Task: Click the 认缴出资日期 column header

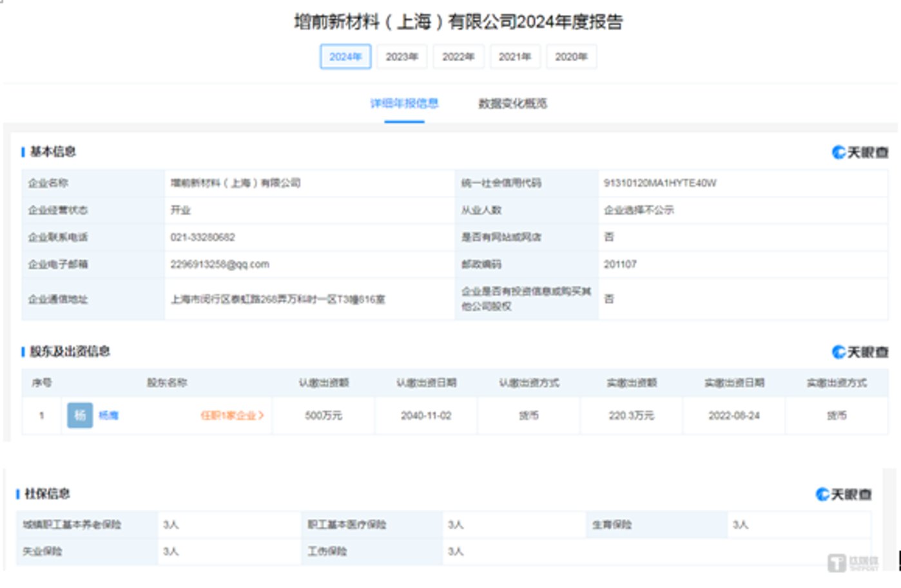Action: click(x=426, y=383)
